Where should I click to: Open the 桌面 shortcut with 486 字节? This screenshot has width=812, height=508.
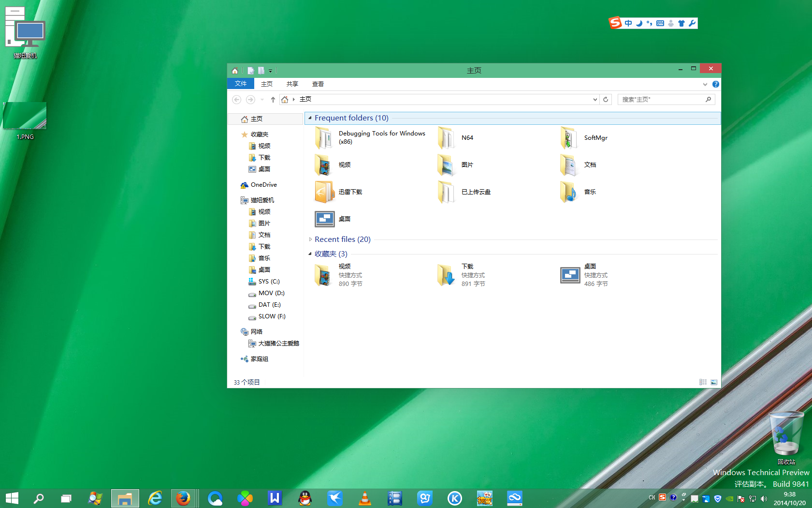[x=584, y=275]
